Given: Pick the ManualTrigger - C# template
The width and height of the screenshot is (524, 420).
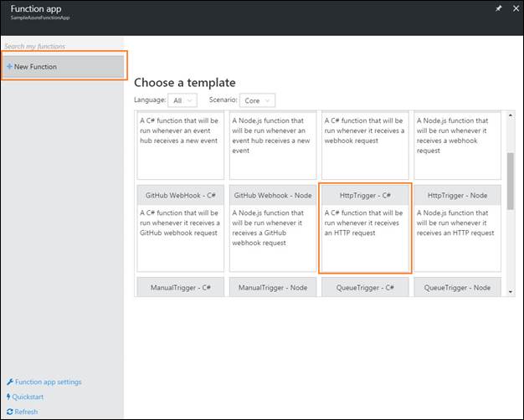Looking at the screenshot, I should click(x=180, y=288).
